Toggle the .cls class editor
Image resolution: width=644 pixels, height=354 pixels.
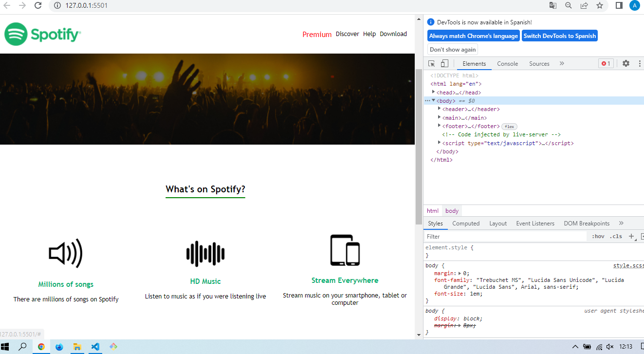pyautogui.click(x=615, y=236)
